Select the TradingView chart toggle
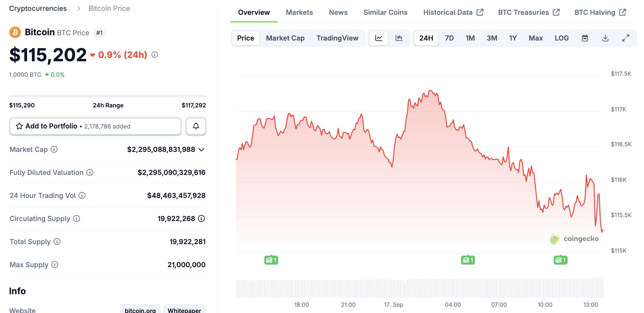This screenshot has width=644, height=313. (337, 38)
